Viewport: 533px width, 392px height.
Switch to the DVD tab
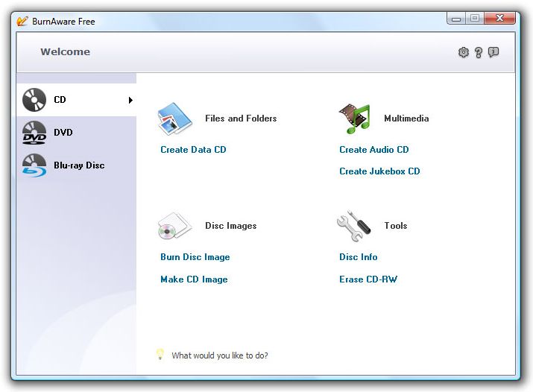77,133
